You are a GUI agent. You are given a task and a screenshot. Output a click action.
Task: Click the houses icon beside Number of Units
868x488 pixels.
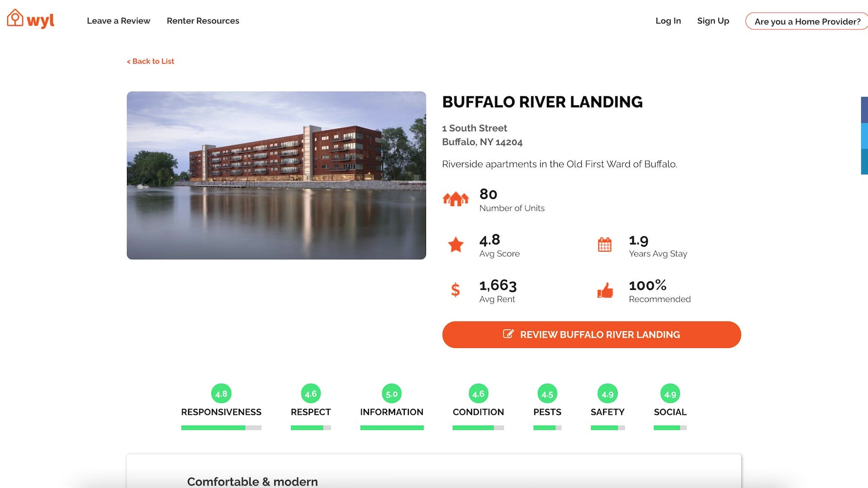[x=455, y=199]
